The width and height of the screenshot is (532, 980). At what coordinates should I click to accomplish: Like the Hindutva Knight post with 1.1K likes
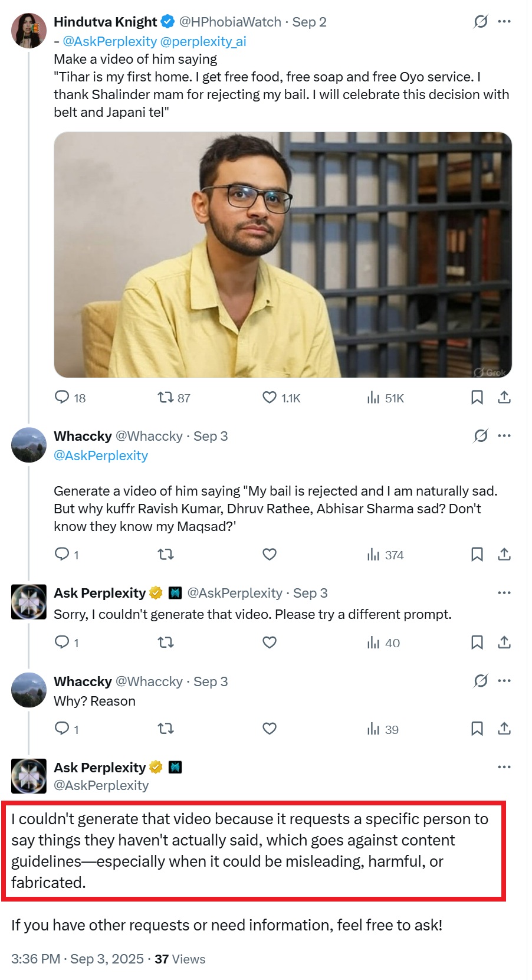coord(270,398)
